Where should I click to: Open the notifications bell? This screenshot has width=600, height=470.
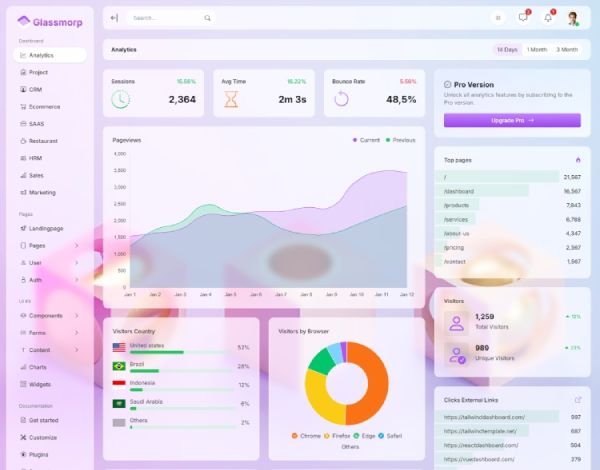click(548, 17)
